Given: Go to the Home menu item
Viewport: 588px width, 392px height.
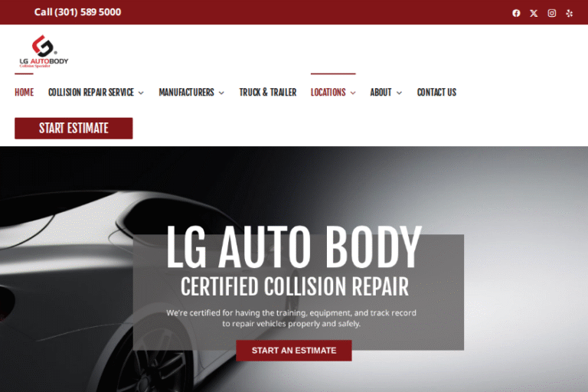Looking at the screenshot, I should [24, 93].
